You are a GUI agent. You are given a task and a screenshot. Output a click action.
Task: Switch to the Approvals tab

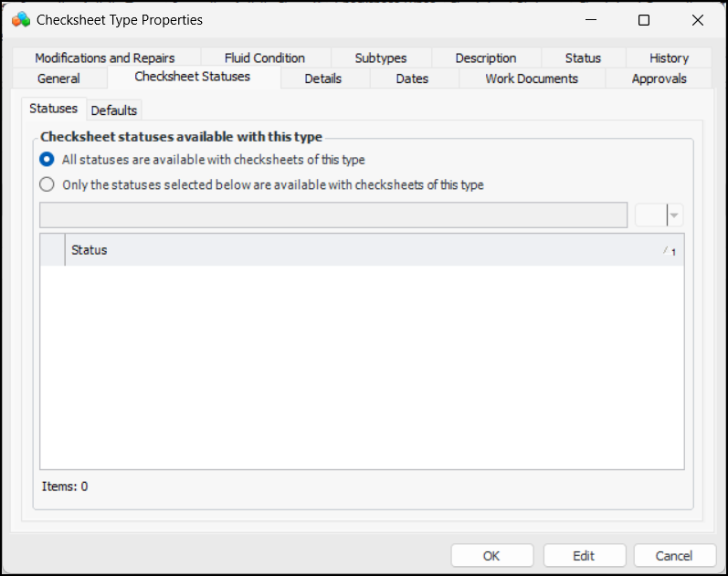(659, 79)
